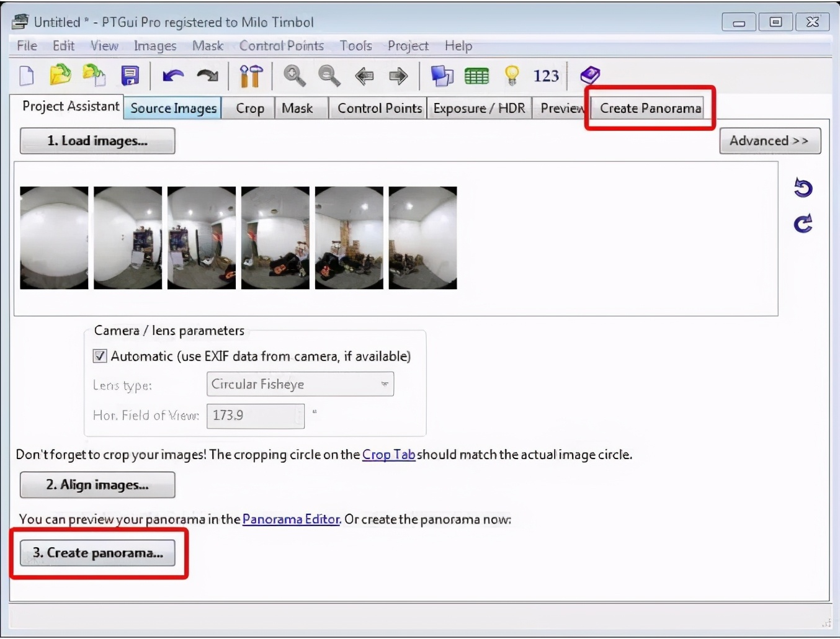
Task: Undo the last action via the toolbar arrow
Action: pos(173,76)
